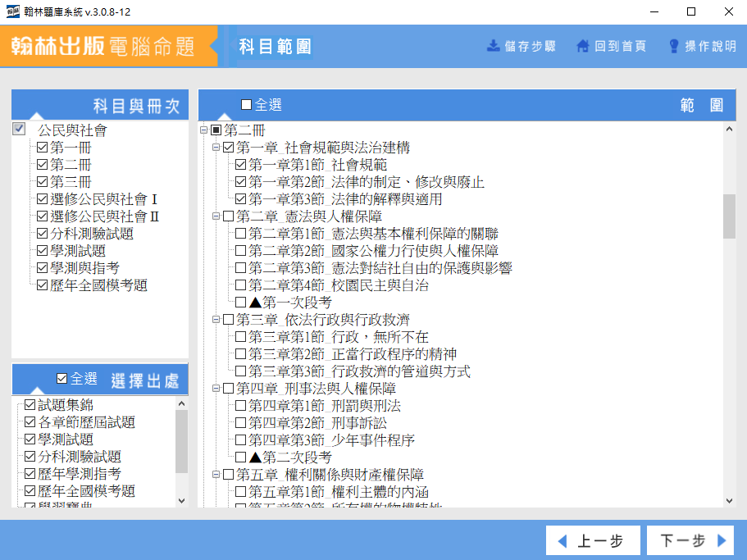The image size is (747, 560).
Task: Select 第二章第1節_憲法與基本權利保障的關聯 row
Action: click(373, 234)
